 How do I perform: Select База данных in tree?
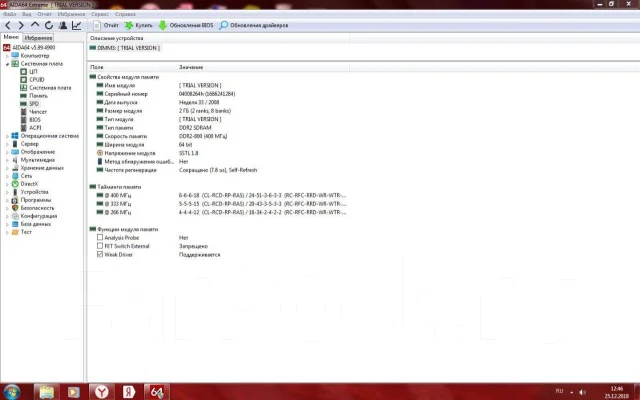click(36, 224)
